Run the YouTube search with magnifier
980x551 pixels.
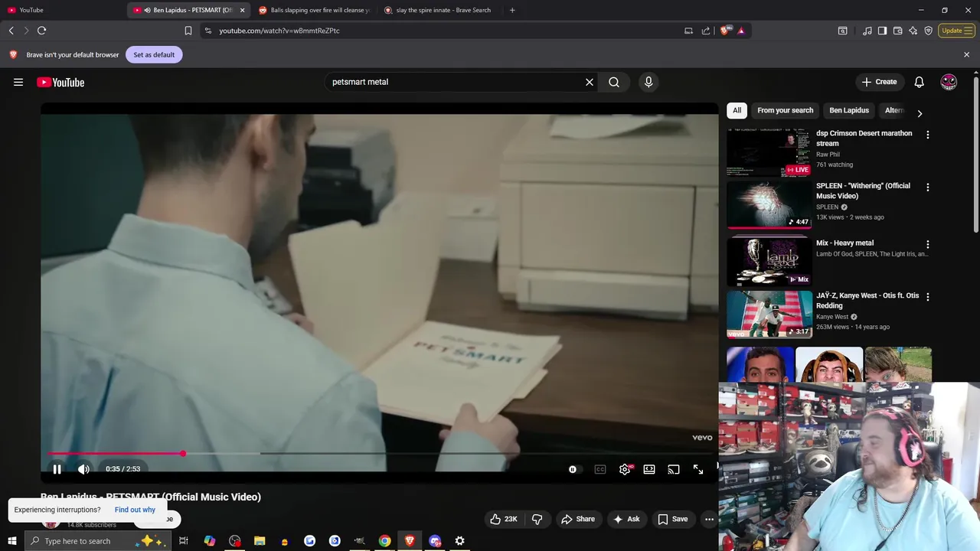point(614,82)
